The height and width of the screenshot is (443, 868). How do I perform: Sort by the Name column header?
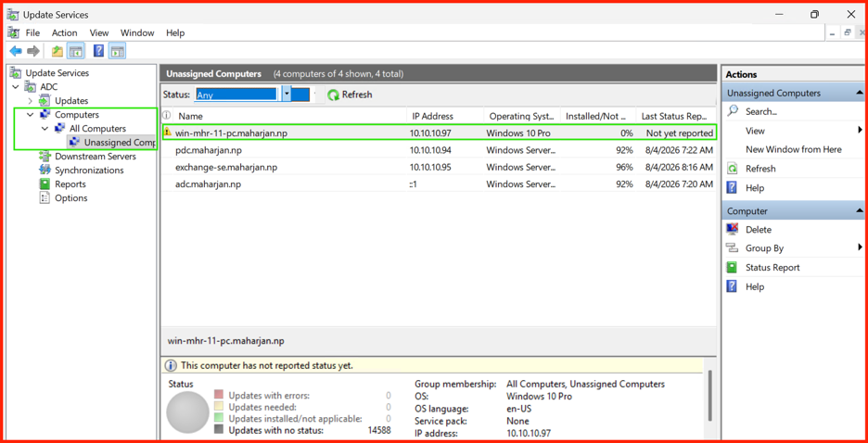coord(290,116)
